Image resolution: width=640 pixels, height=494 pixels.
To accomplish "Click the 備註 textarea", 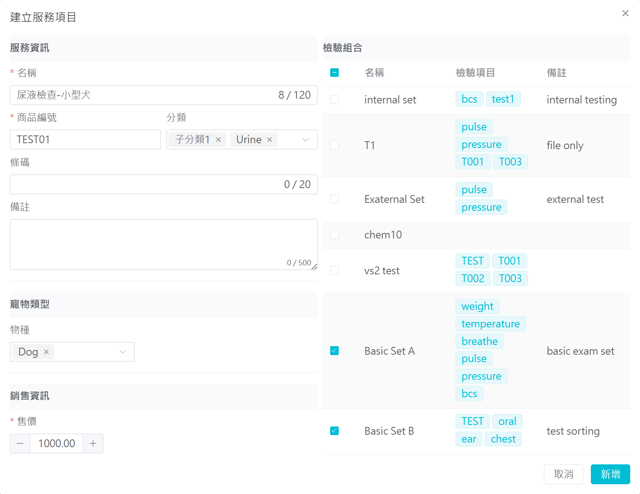I will (164, 245).
